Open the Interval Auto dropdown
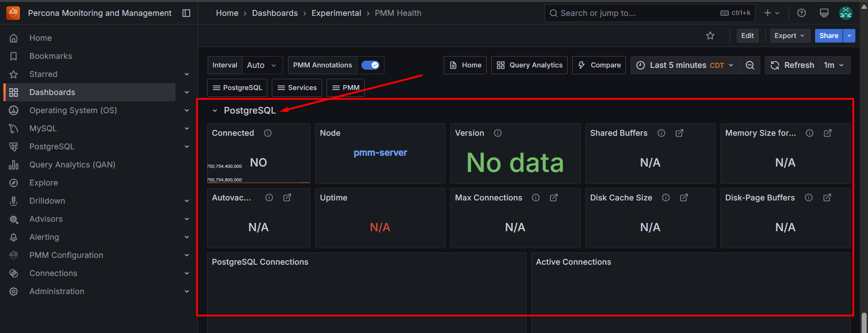Screen dimensions: 868x333 coord(262,65)
